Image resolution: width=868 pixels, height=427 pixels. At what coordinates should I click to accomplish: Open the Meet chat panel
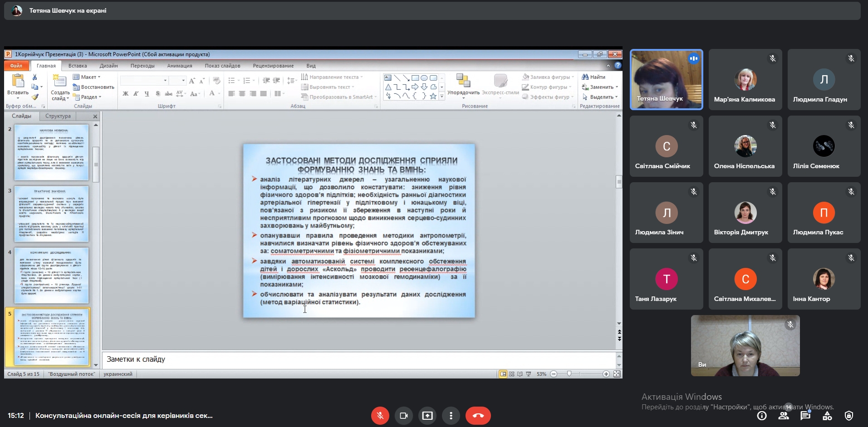(x=805, y=416)
